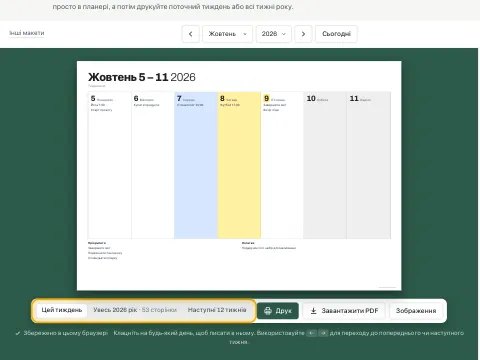480x360 pixels.
Task: Open the Жовтень month dropdown
Action: click(228, 34)
